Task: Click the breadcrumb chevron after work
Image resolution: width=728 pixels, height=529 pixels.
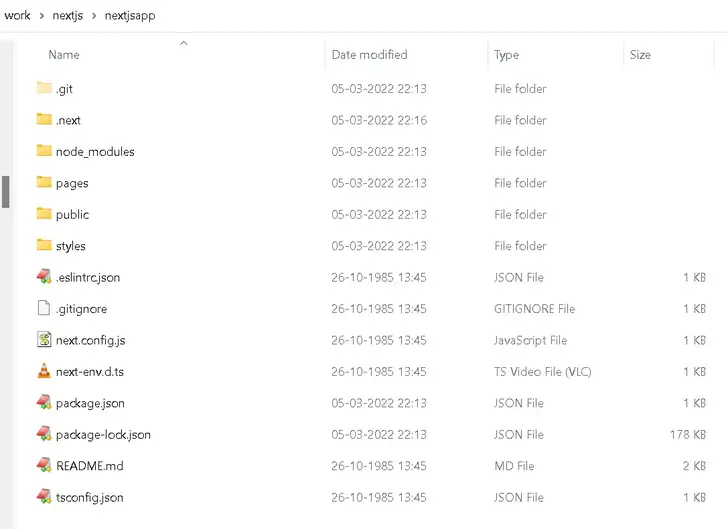Action: click(x=40, y=16)
